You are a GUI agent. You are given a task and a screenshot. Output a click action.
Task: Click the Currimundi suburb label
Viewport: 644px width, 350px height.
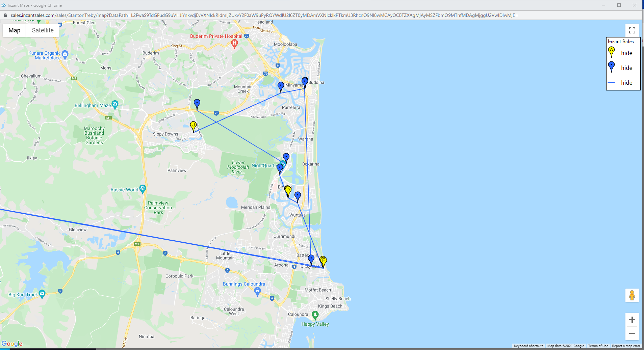(284, 236)
